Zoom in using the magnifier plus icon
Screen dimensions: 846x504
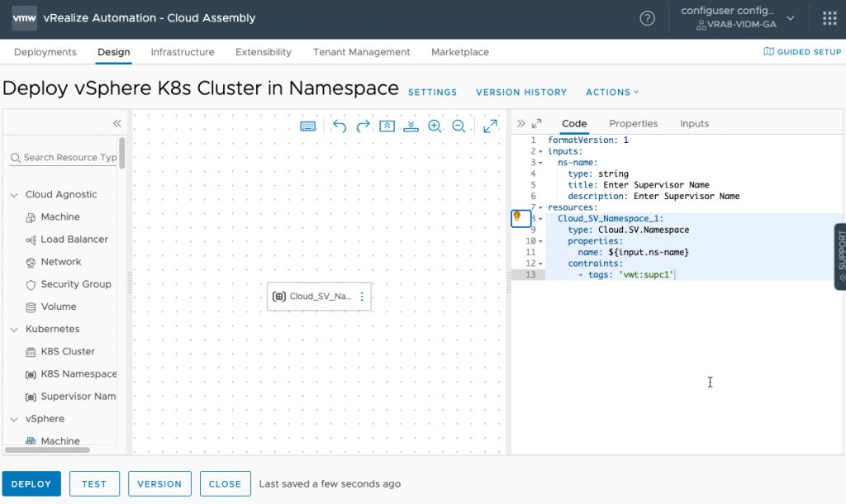pos(435,126)
